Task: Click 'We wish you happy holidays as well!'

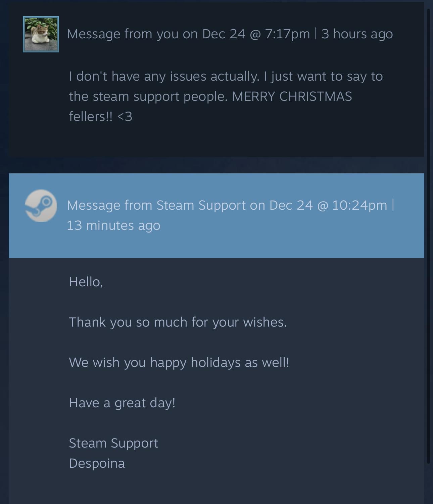Action: (x=179, y=363)
